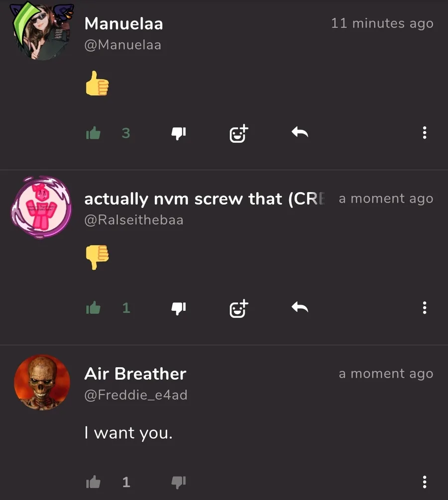Open more options for Manuelaa's comment
Image resolution: width=448 pixels, height=500 pixels.
425,132
